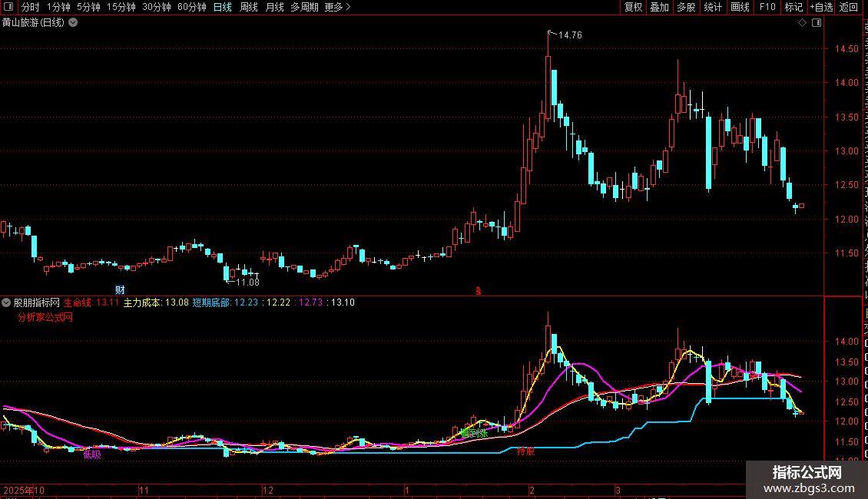The width and height of the screenshot is (868, 499).
Task: Click the 11.08 low price label
Action: coord(247,283)
